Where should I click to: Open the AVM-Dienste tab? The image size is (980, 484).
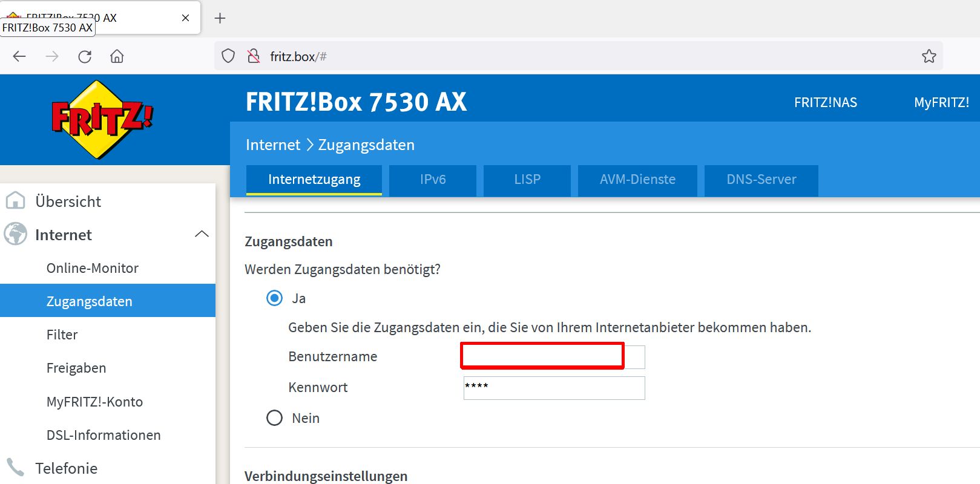(637, 180)
